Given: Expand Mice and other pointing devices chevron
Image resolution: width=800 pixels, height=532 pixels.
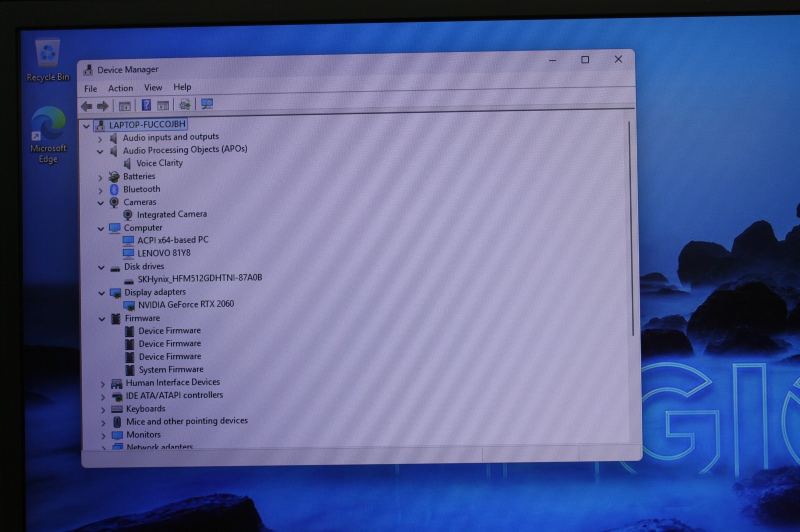Looking at the screenshot, I should click(103, 423).
